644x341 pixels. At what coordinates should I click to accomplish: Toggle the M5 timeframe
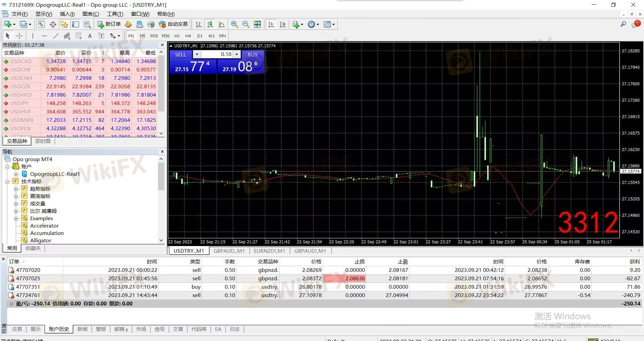143,36
